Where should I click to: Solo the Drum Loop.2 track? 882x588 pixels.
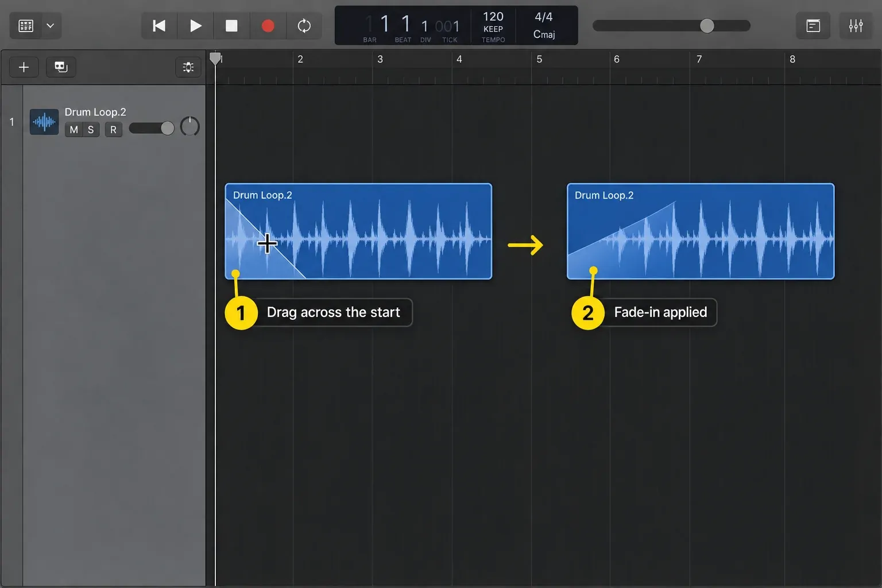coord(91,130)
